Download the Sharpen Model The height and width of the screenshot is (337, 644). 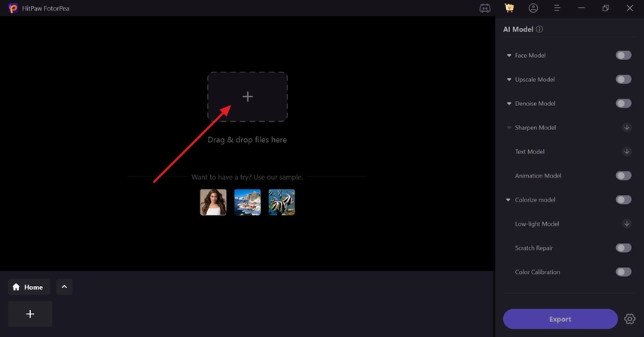point(627,127)
